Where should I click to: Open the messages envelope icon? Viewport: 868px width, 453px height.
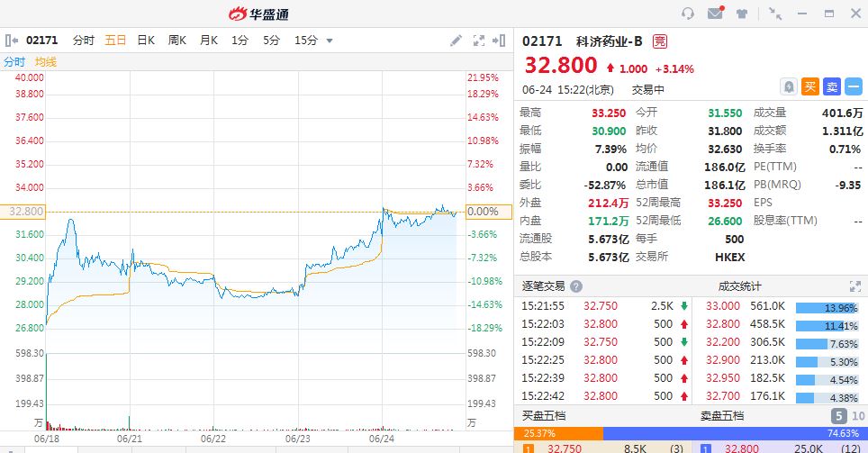(x=716, y=14)
